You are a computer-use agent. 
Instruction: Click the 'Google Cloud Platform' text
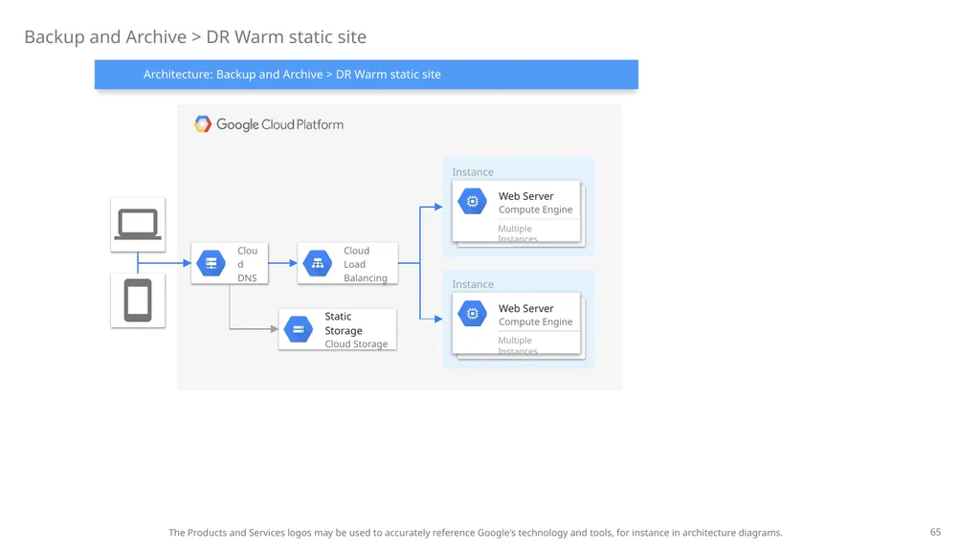tap(280, 124)
